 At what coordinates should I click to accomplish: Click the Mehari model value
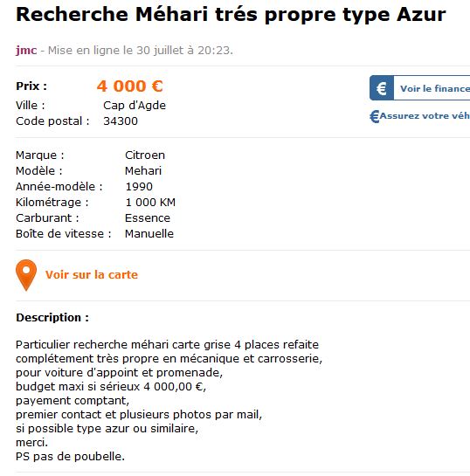[143, 171]
